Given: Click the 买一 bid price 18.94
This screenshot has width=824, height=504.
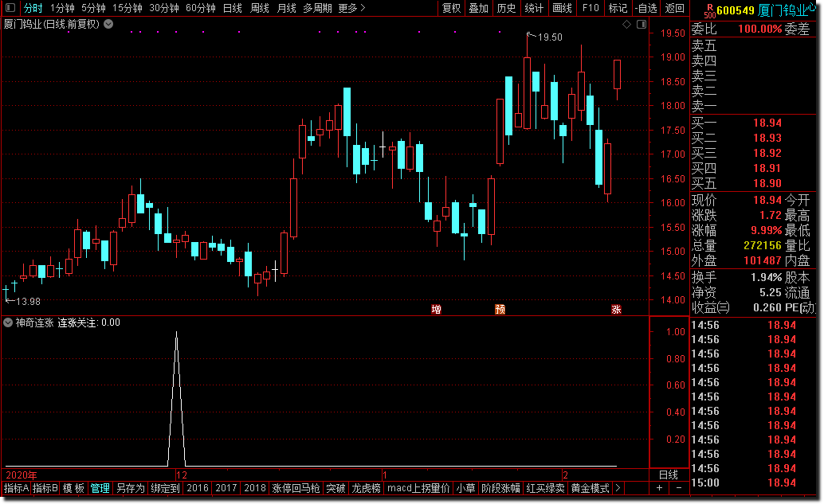Looking at the screenshot, I should coord(767,123).
